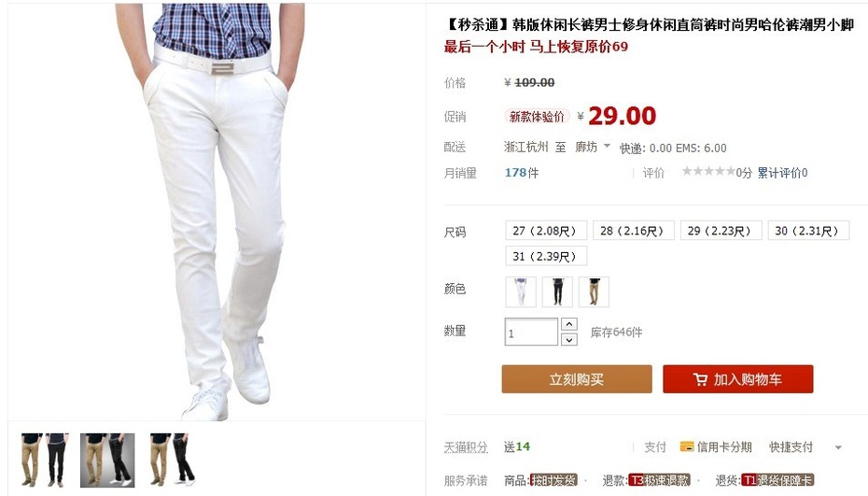Viewport: 868px width, 496px height.
Task: Select the second thumbnail with gray background
Action: 107,460
